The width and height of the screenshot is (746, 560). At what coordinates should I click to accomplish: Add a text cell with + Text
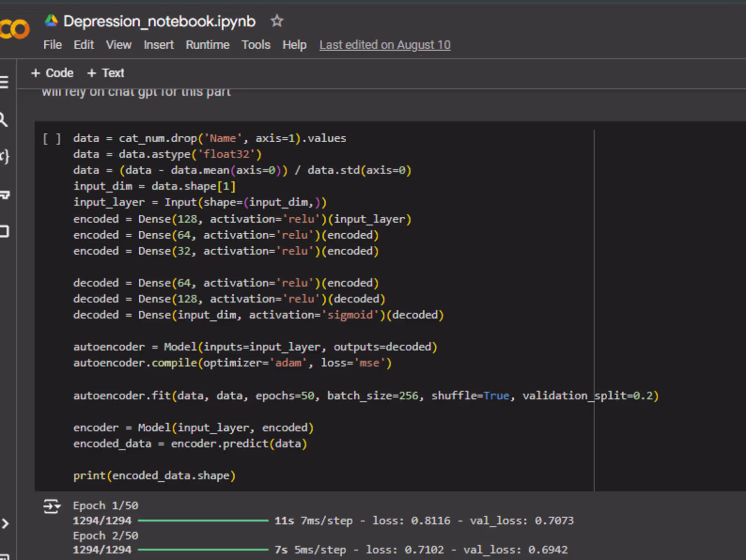[105, 73]
